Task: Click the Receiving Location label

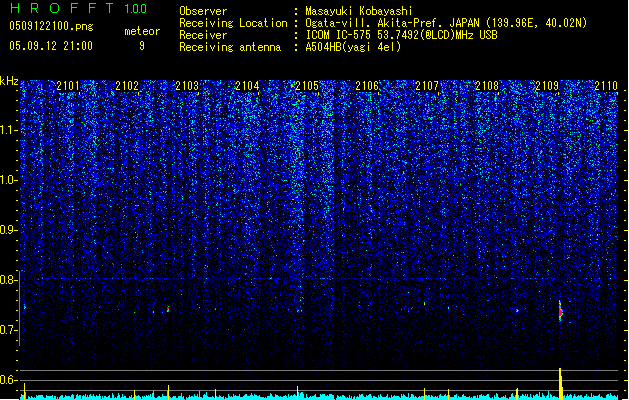Action: coord(233,23)
